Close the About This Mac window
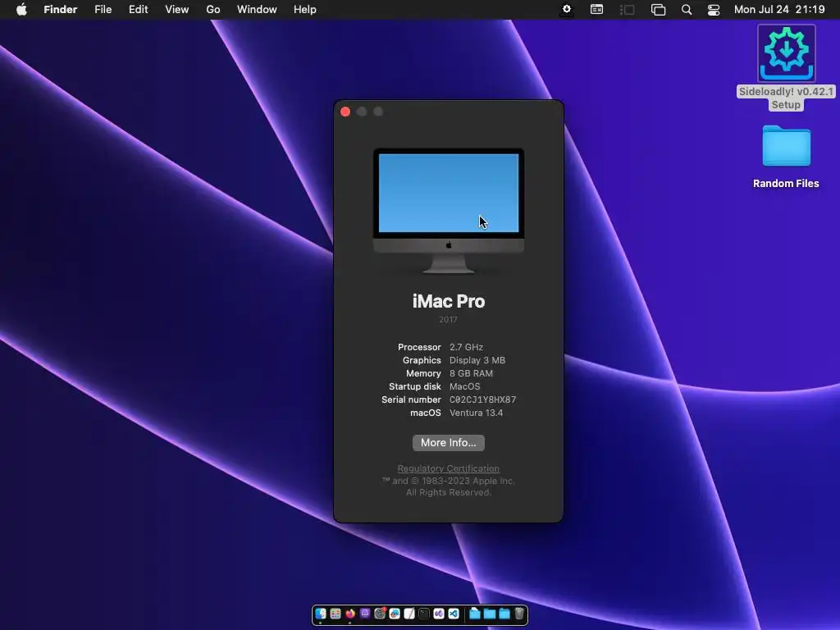The width and height of the screenshot is (840, 630). pos(345,112)
